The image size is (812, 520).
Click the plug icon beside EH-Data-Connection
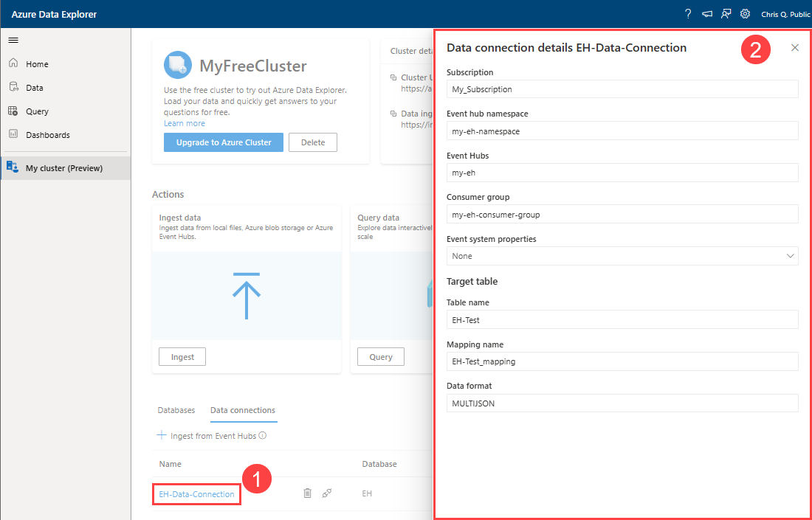point(327,493)
